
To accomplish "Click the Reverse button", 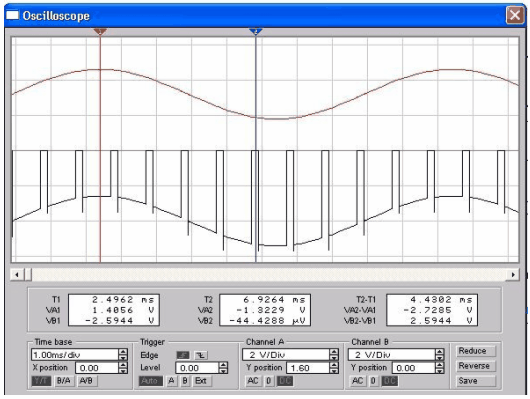I will pos(474,366).
